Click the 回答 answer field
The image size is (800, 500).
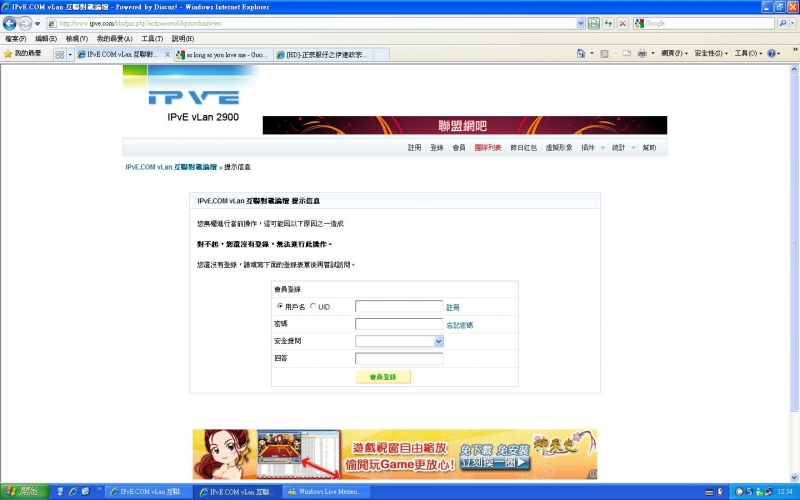399,359
